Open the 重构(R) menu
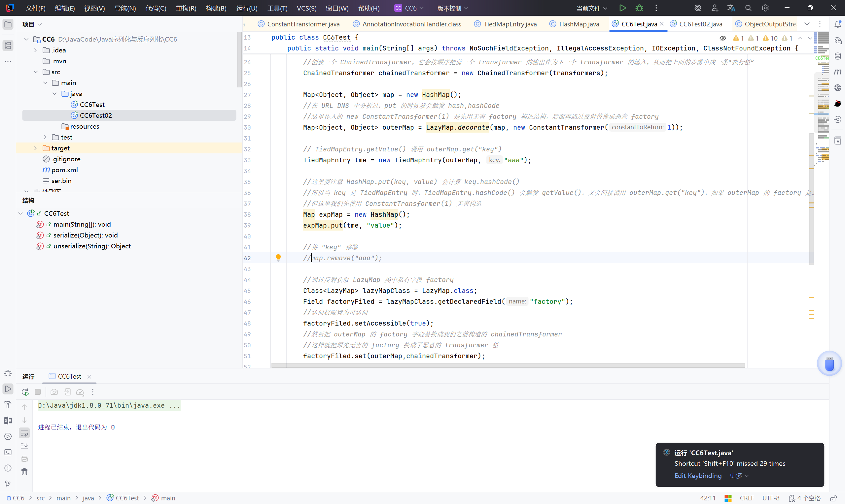The height and width of the screenshot is (504, 845). pyautogui.click(x=186, y=8)
